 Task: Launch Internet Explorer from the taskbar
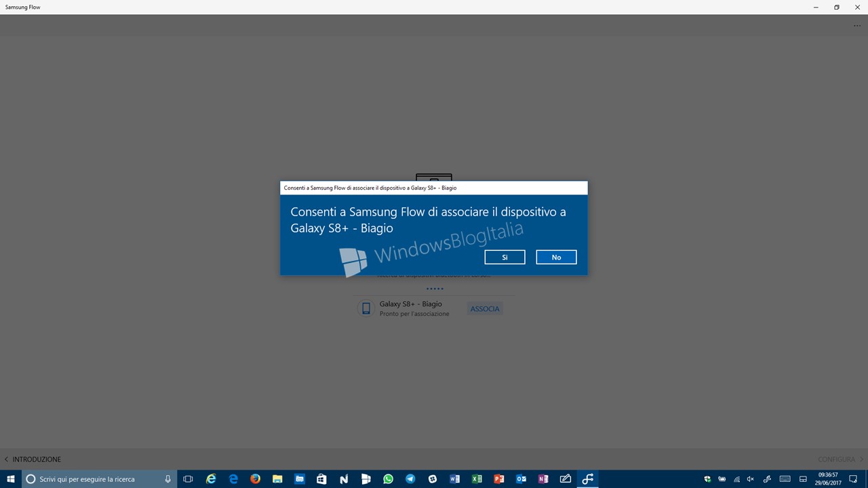[211, 479]
